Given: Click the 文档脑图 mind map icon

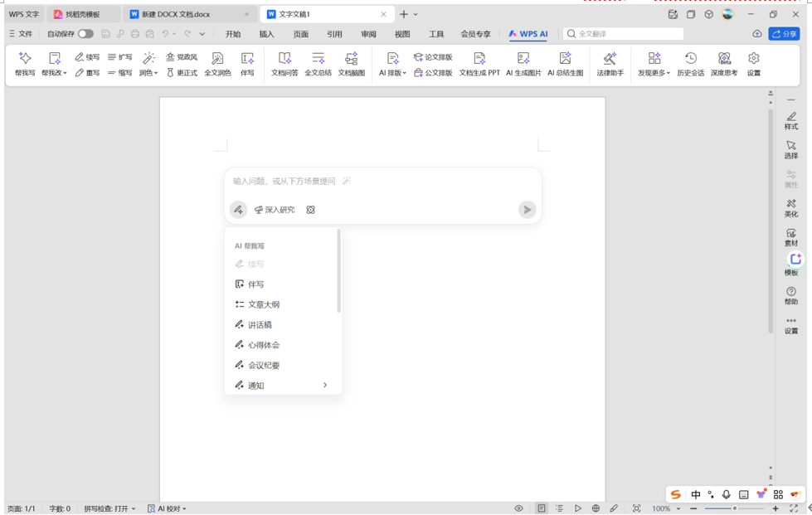Looking at the screenshot, I should [x=351, y=64].
